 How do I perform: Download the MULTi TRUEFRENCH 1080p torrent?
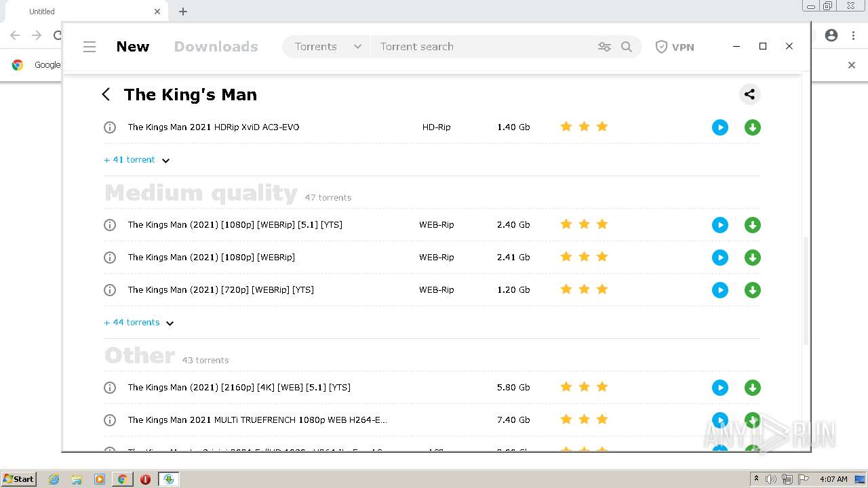(753, 420)
